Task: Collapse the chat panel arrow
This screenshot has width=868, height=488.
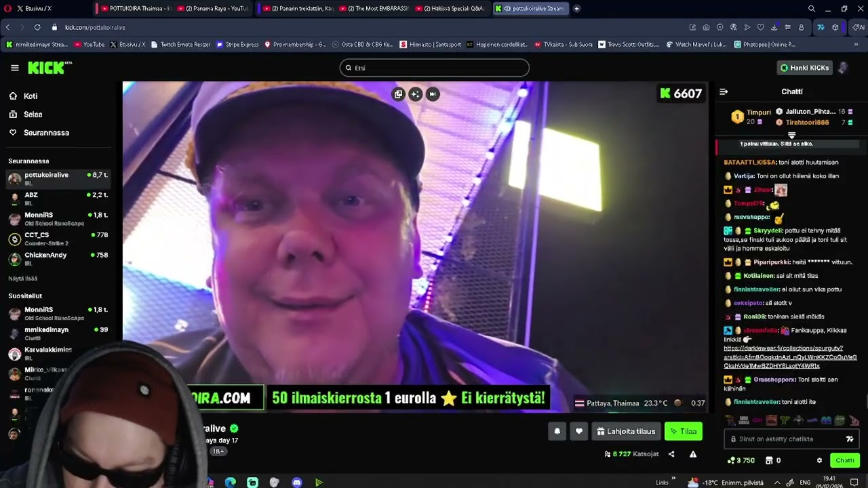Action: [x=724, y=91]
